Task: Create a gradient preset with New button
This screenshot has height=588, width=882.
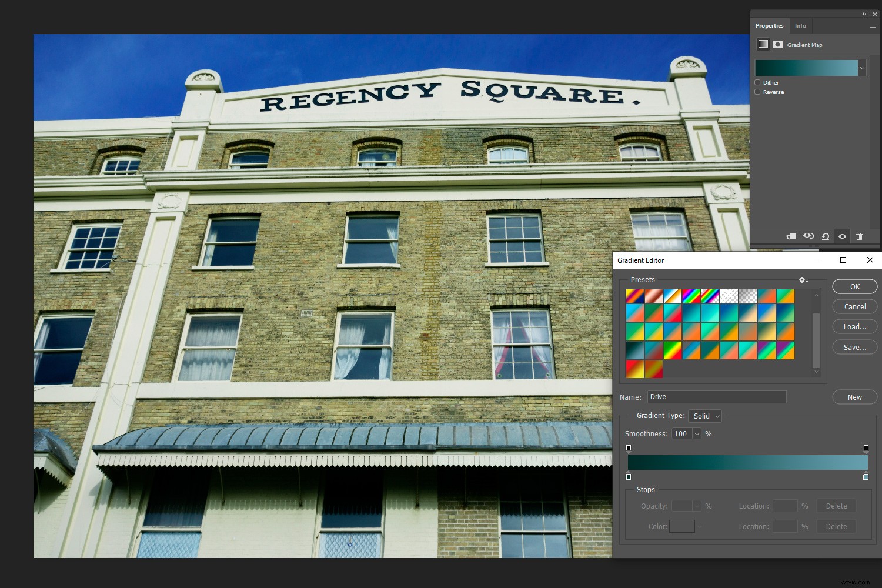Action: click(x=854, y=397)
